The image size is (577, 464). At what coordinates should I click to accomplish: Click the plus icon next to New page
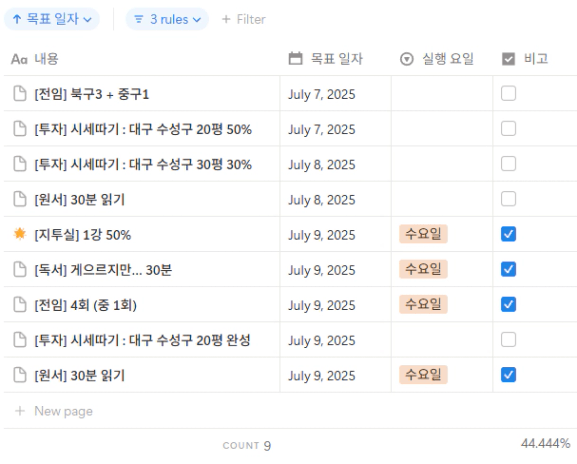tap(20, 411)
